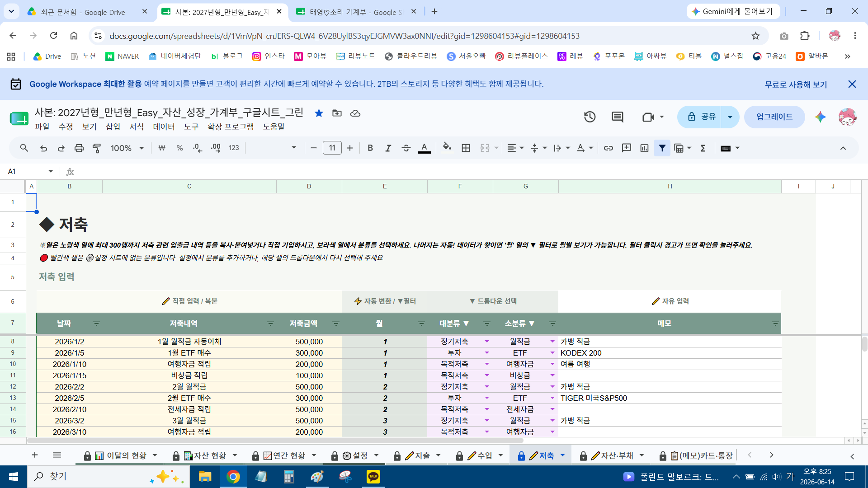Insert chart icon in toolbar
The height and width of the screenshot is (488, 868).
(x=644, y=148)
